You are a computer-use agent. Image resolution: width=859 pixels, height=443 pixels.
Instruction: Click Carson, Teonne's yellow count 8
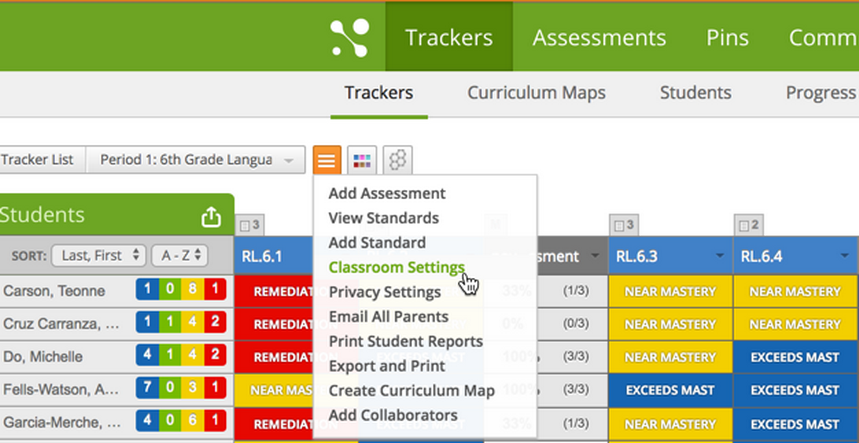(192, 289)
